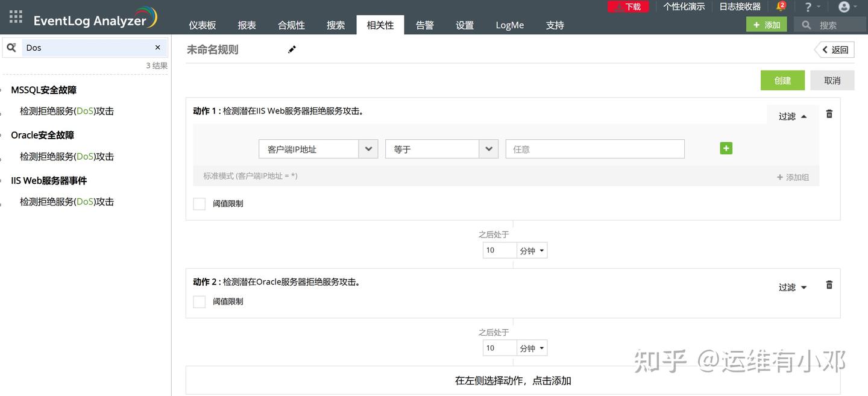Image resolution: width=868 pixels, height=396 pixels.
Task: Open the LogMe tab
Action: 510,25
